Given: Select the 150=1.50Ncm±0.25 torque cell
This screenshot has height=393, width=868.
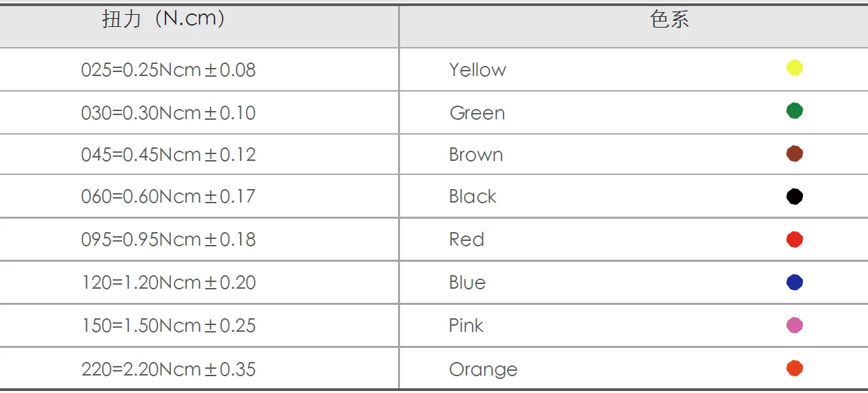Looking at the screenshot, I should pyautogui.click(x=168, y=326).
